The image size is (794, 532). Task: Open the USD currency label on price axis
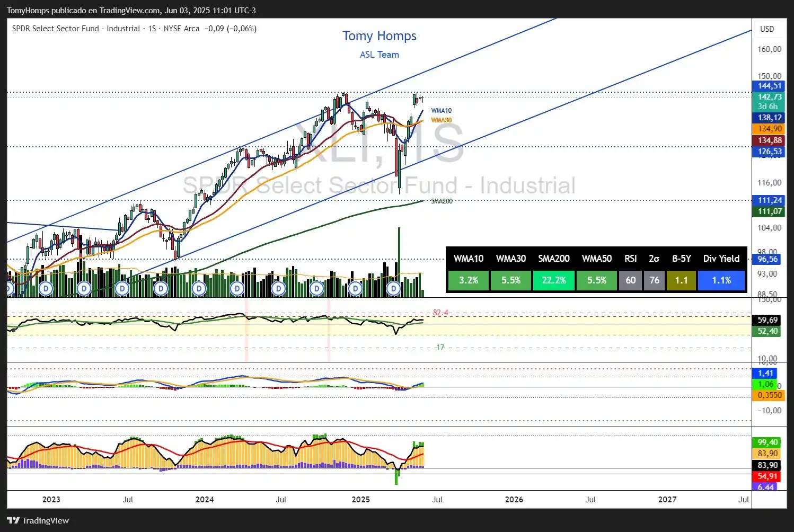(x=767, y=29)
